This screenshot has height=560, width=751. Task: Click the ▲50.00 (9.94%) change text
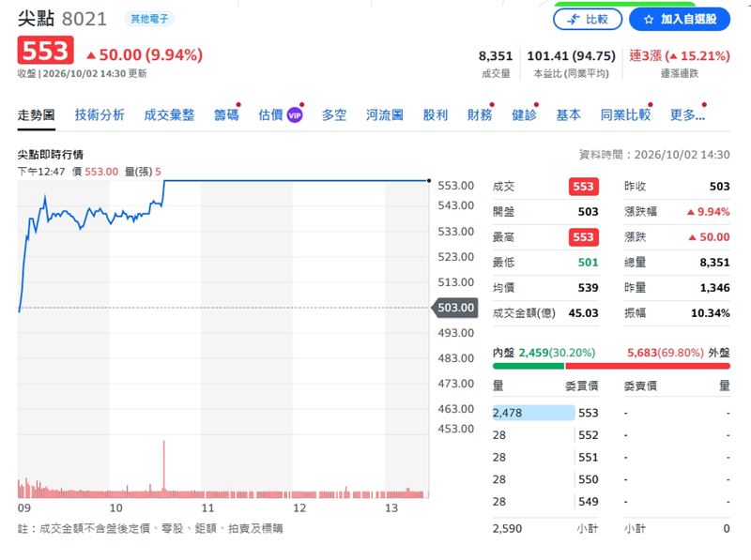[145, 55]
